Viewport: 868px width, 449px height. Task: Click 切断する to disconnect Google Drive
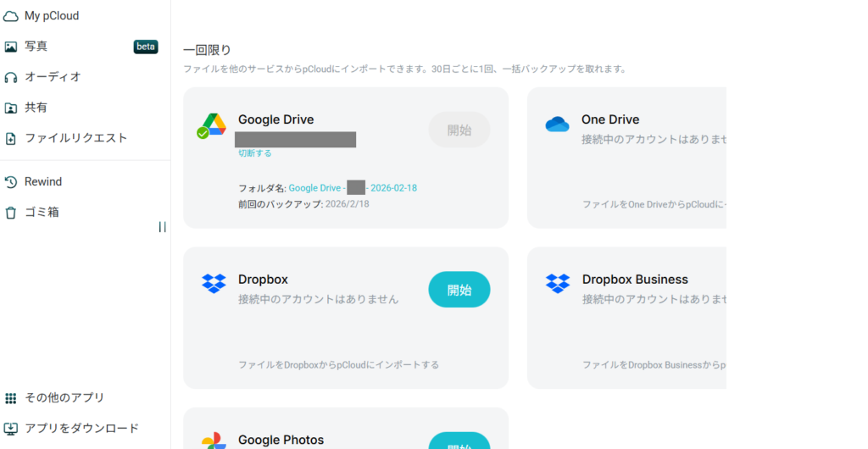pos(254,153)
